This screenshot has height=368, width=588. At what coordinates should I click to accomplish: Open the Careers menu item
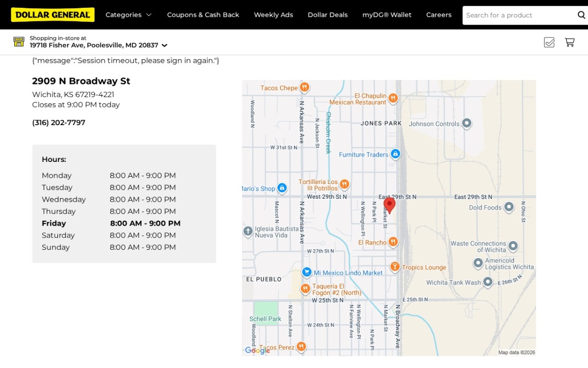[439, 15]
